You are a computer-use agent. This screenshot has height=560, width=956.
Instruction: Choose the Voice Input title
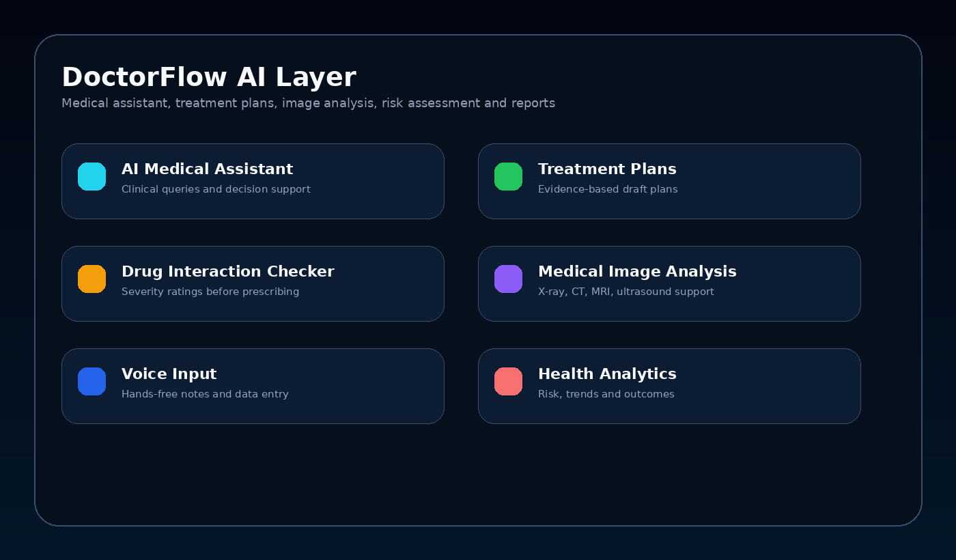(169, 374)
